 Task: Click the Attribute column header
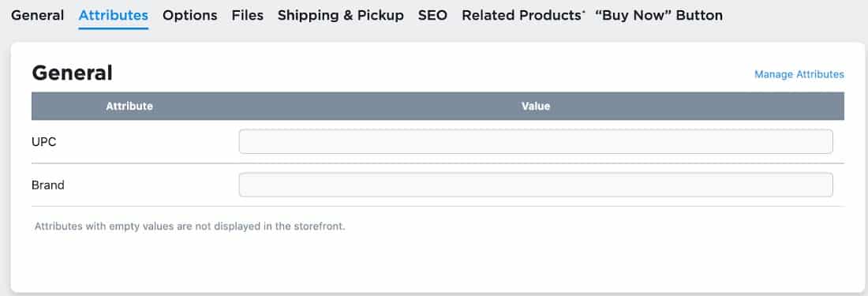(x=129, y=106)
